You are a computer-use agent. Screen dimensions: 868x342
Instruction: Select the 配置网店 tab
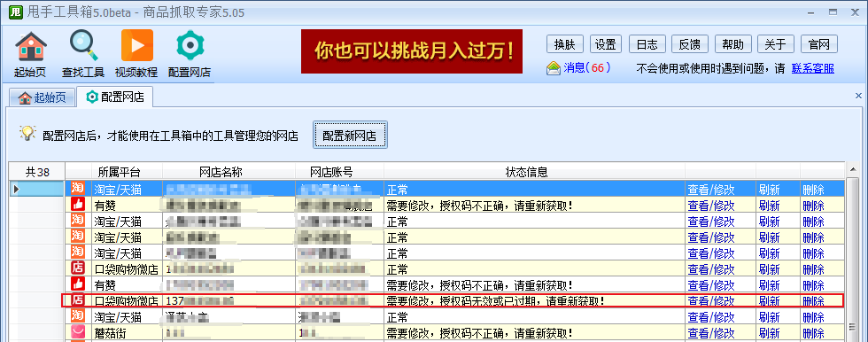tap(115, 97)
